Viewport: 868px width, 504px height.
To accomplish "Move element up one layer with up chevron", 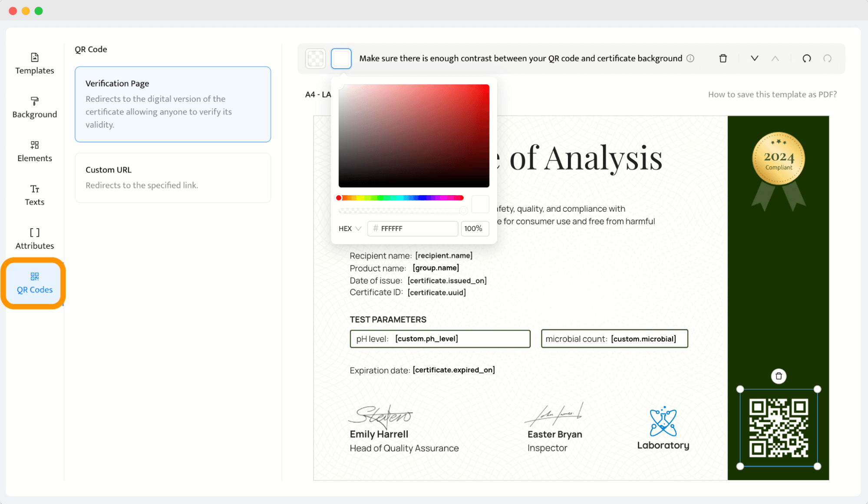I will tap(775, 58).
